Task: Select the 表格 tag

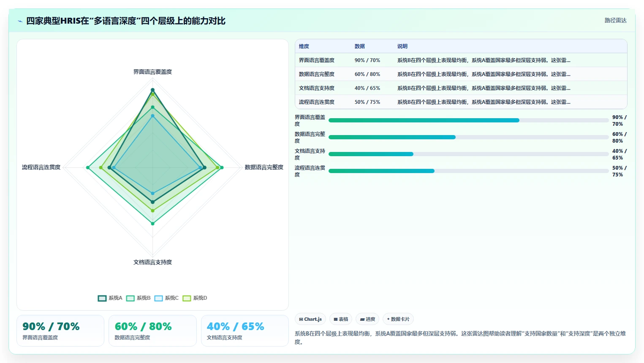Action: tap(341, 319)
